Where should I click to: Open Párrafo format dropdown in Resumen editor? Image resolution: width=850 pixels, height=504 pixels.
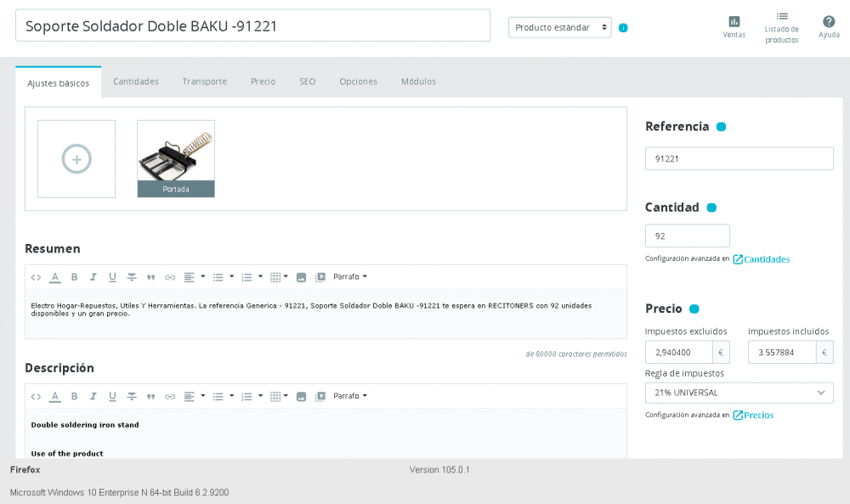click(350, 277)
